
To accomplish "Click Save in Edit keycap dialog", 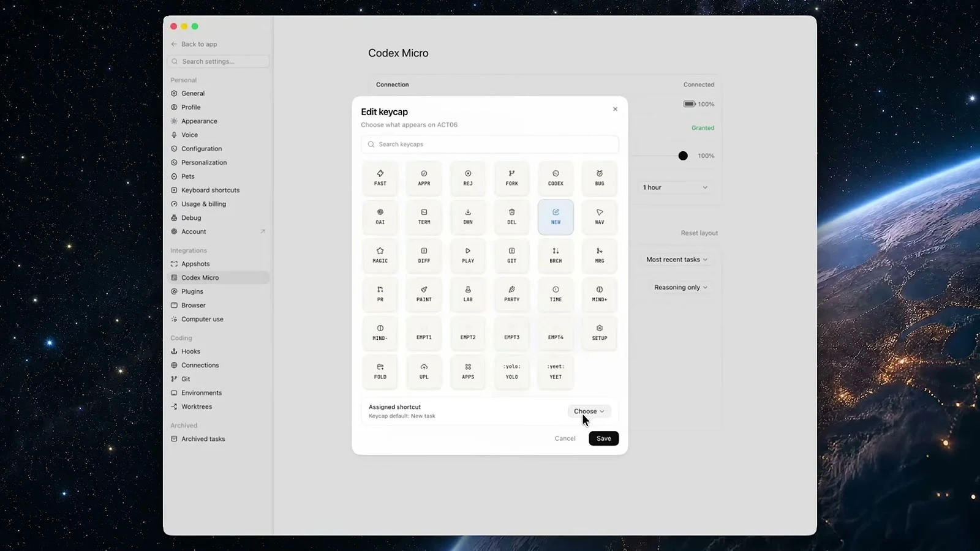I will (604, 438).
